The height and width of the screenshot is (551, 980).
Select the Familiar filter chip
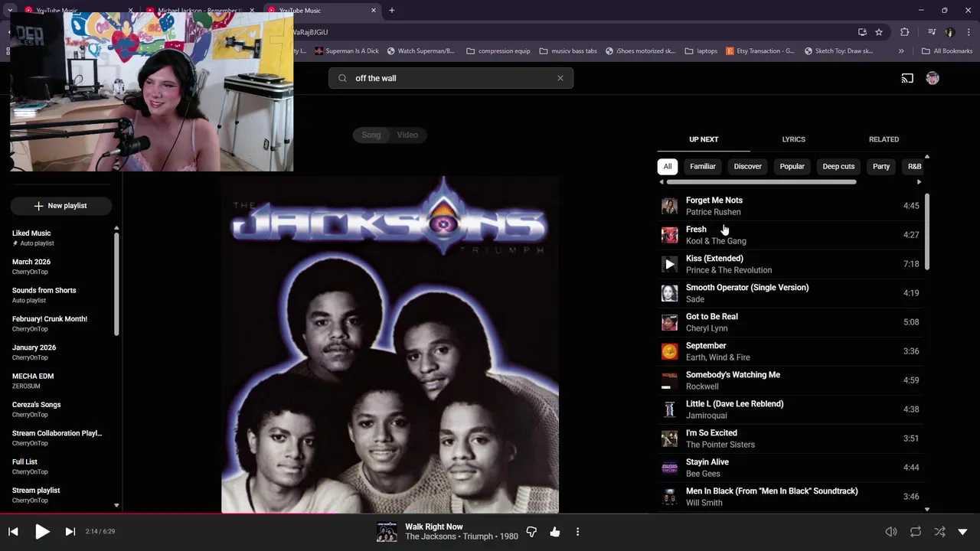tap(703, 166)
